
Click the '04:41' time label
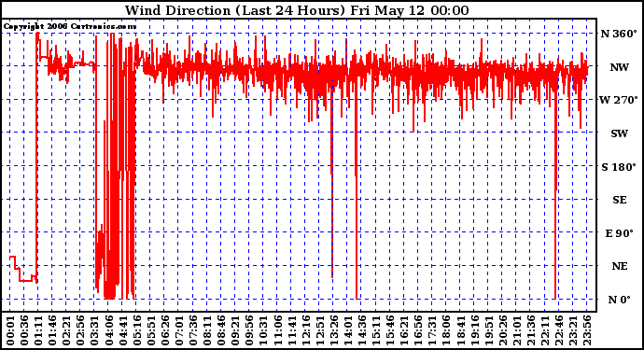[x=123, y=331]
